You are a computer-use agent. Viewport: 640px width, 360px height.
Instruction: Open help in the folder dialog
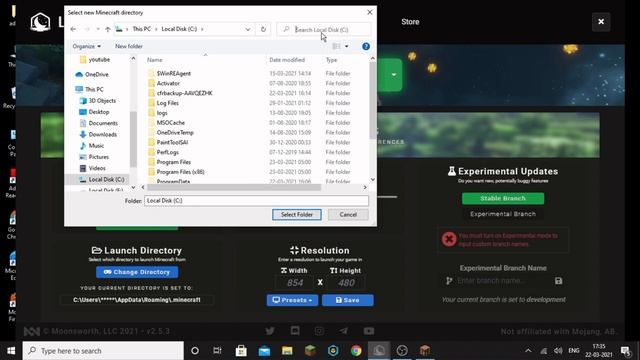coord(366,47)
